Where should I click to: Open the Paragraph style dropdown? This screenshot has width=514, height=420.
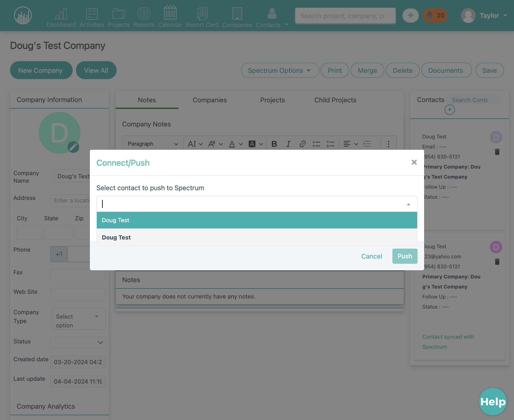(x=153, y=144)
